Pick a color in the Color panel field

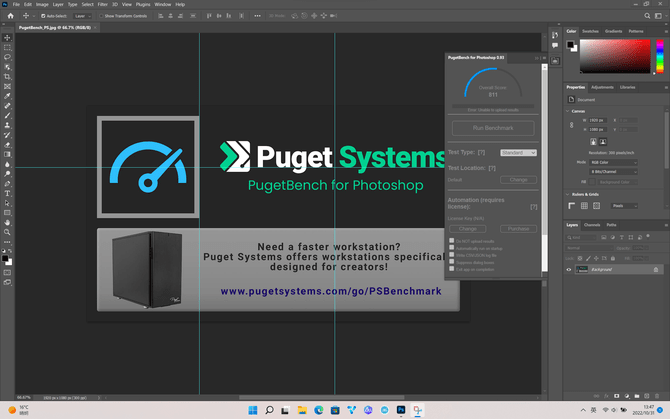coord(615,56)
